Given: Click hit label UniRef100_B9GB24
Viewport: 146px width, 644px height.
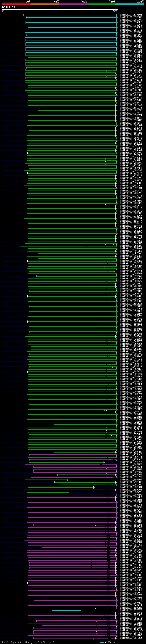Looking at the screenshot, I should 131,304.
